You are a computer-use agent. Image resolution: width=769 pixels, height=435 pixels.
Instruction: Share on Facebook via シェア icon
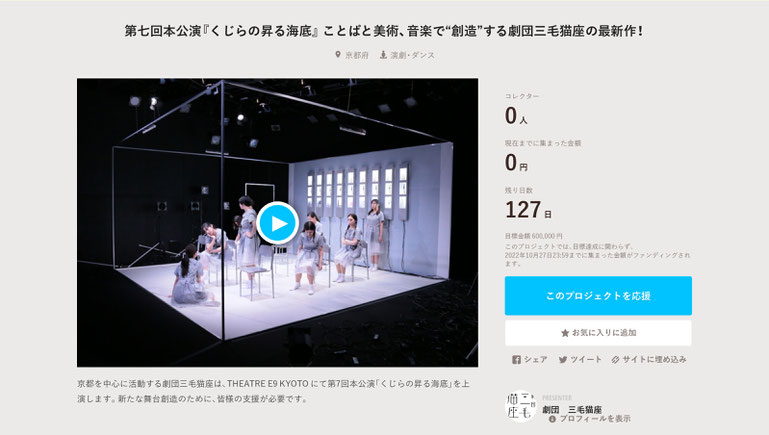(x=516, y=359)
